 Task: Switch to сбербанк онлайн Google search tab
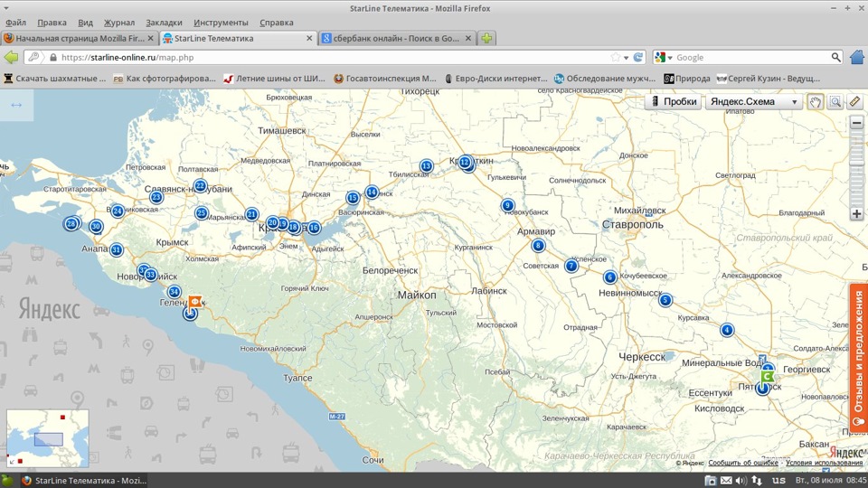(396, 38)
